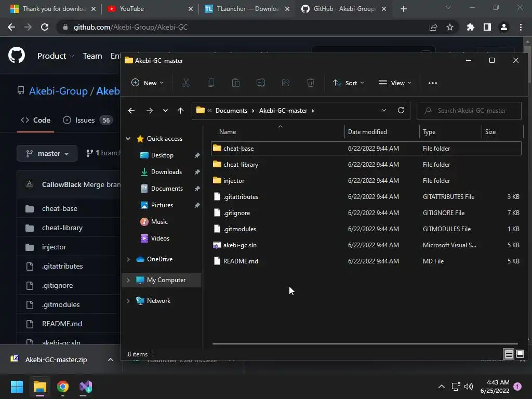The width and height of the screenshot is (532, 399).
Task: Open README.md on the GitHub page
Action: click(62, 324)
